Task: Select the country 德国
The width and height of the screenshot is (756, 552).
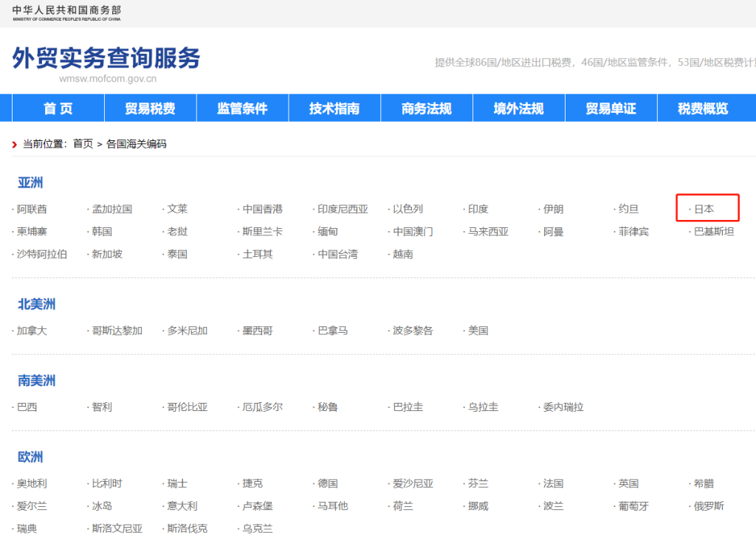Action: [327, 483]
